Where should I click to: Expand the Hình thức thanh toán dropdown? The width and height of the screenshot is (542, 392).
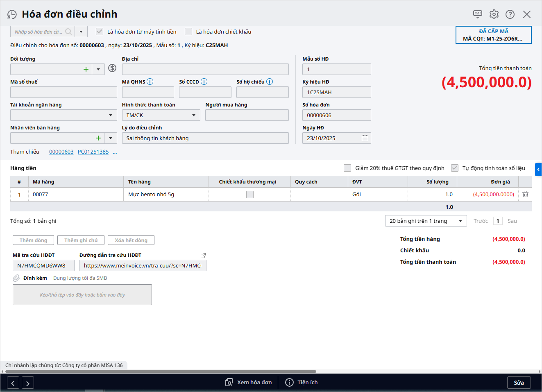point(194,116)
